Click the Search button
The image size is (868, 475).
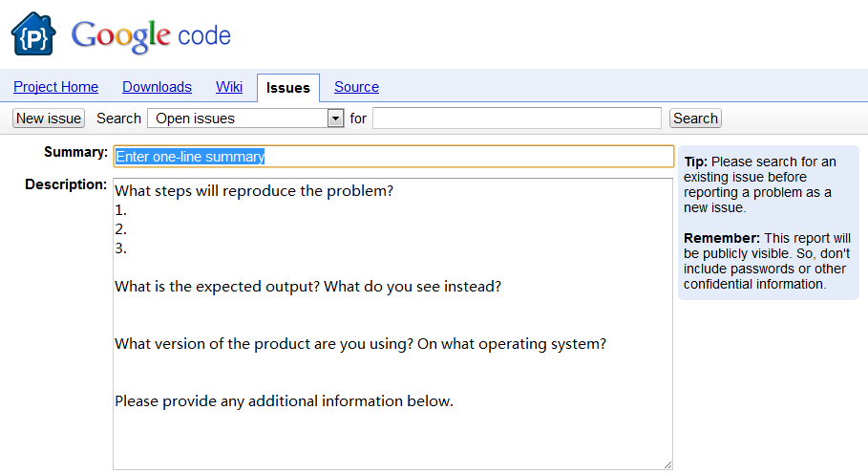(x=694, y=119)
